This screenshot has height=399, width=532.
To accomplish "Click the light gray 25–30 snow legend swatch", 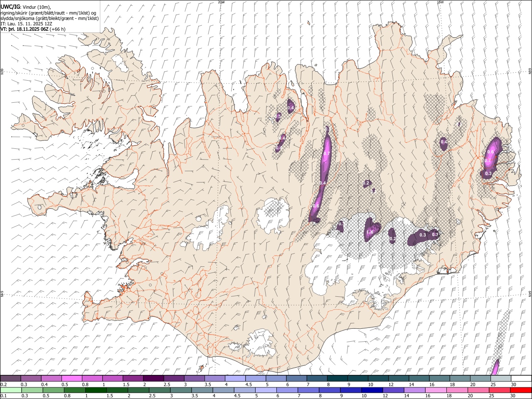I will click(x=501, y=378).
